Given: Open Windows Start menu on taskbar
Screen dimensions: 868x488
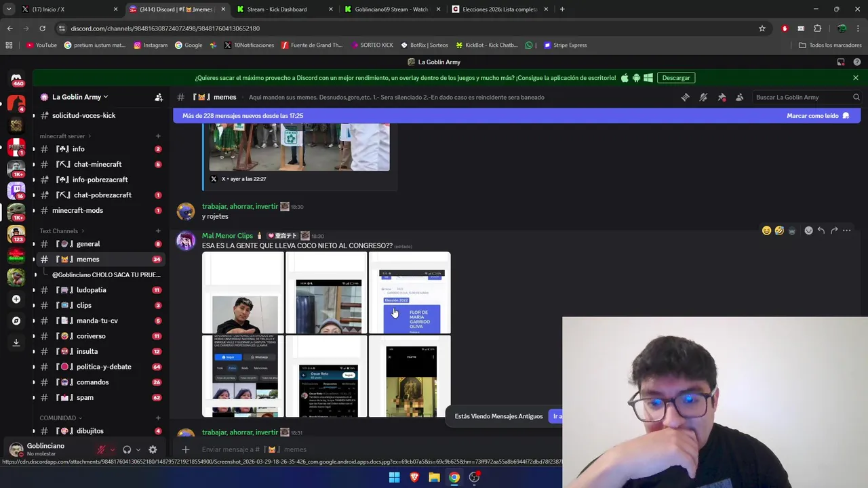Looking at the screenshot, I should click(x=394, y=477).
